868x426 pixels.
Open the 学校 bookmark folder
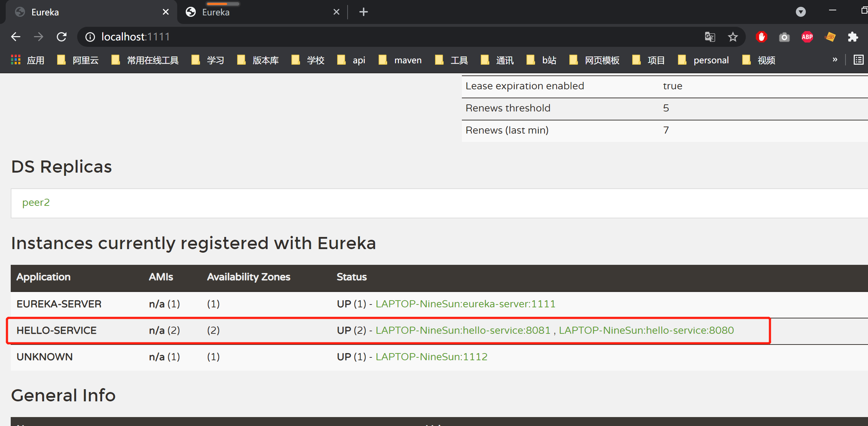point(308,60)
